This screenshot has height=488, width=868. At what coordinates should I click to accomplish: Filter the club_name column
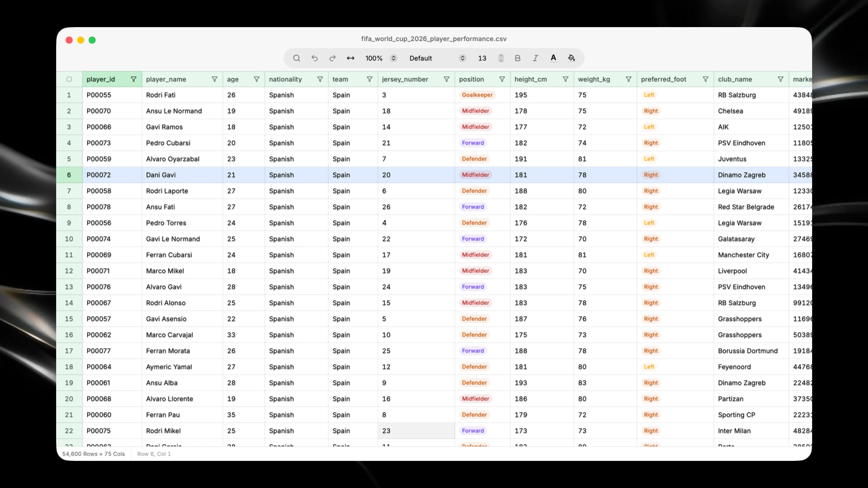pyautogui.click(x=781, y=79)
